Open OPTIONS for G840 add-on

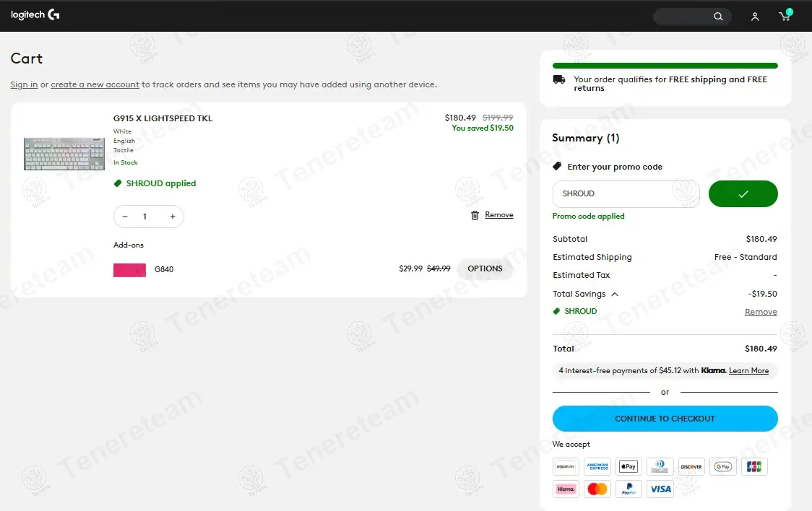coord(485,268)
